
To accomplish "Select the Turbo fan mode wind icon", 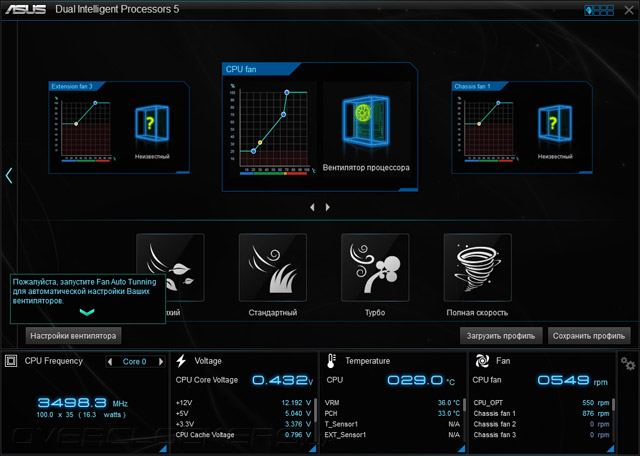I will 375,267.
